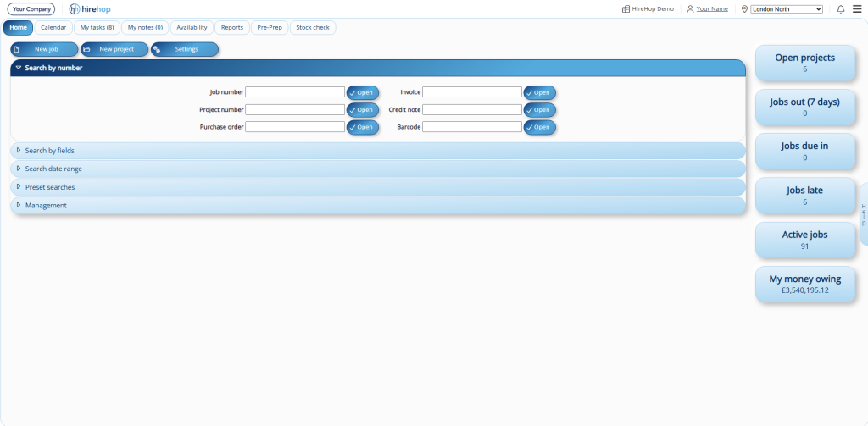Open My tasks (8) tab
This screenshot has height=426, width=868.
[x=97, y=27]
